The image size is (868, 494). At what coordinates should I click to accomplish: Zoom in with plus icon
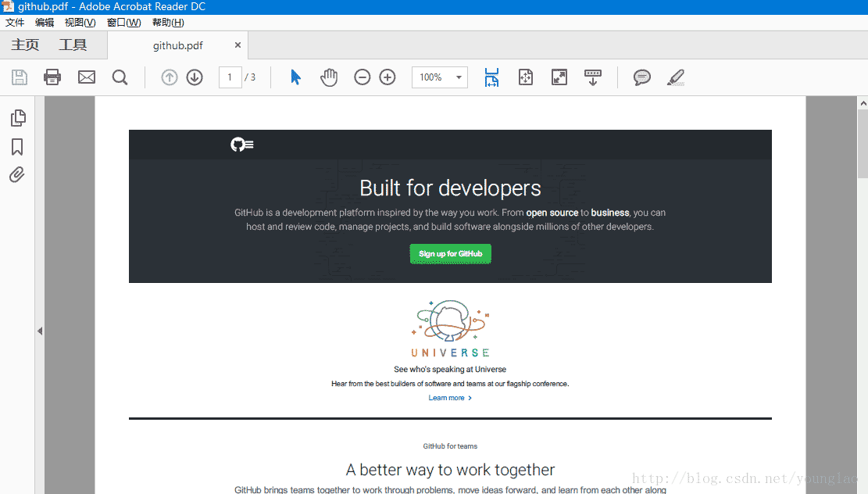tap(388, 77)
